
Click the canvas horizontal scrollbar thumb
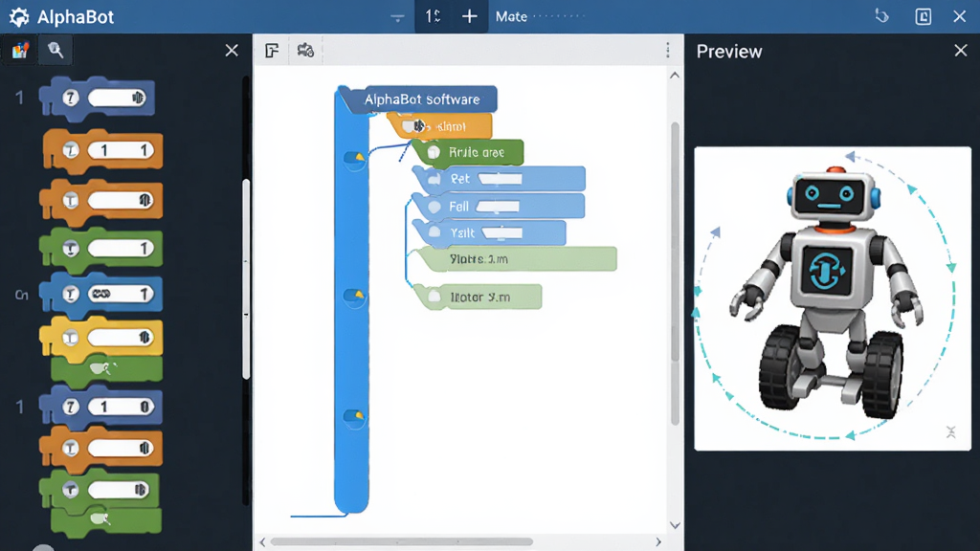click(x=402, y=541)
